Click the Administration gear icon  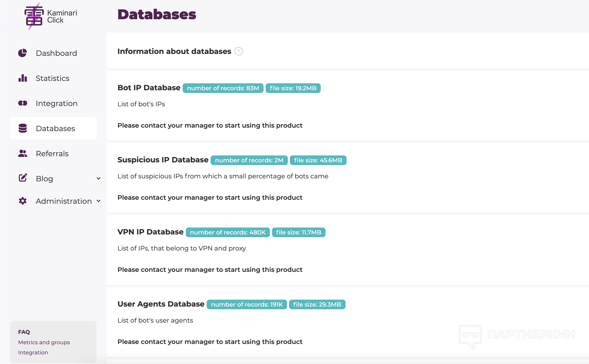click(23, 201)
